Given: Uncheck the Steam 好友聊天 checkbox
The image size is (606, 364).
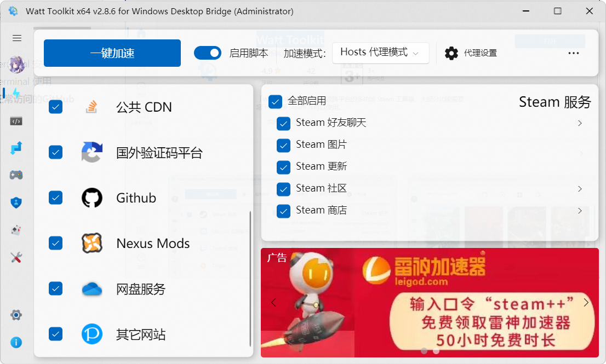Looking at the screenshot, I should coord(284,124).
